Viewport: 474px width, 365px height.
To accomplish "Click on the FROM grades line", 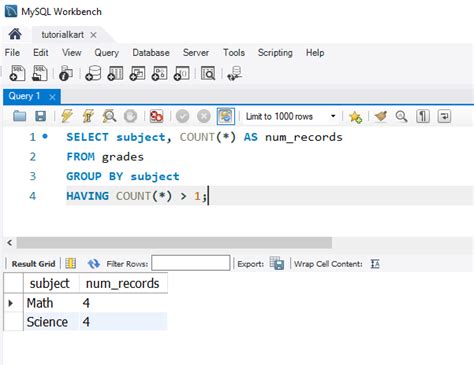I will click(105, 157).
